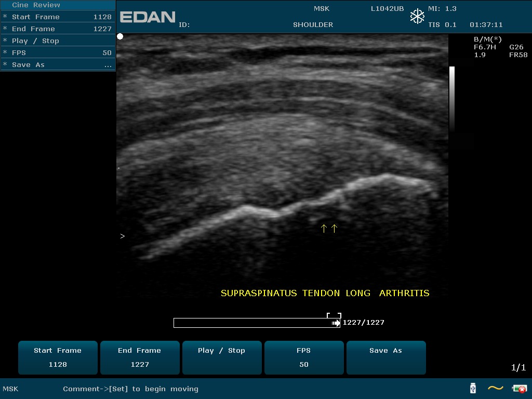
Task: Click the Cine Review panel title
Action: point(36,5)
